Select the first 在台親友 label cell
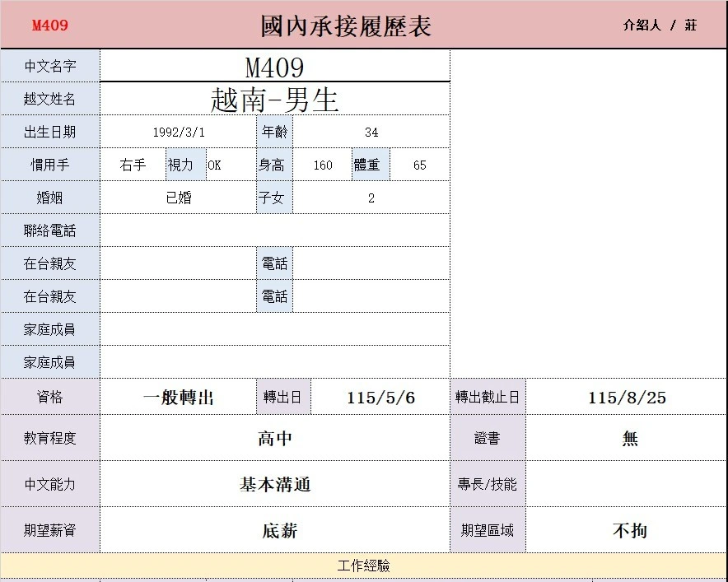Viewport: 728px width, 582px height. point(50,263)
